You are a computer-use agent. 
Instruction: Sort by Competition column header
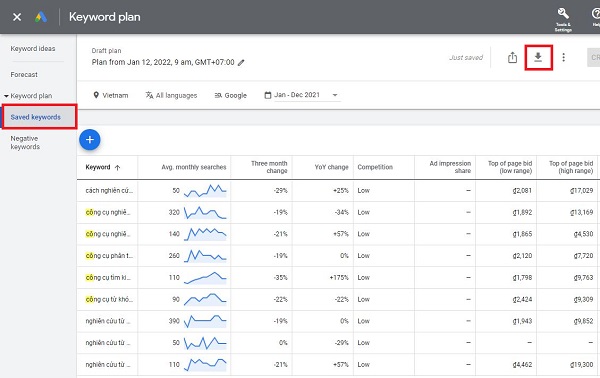pyautogui.click(x=375, y=167)
